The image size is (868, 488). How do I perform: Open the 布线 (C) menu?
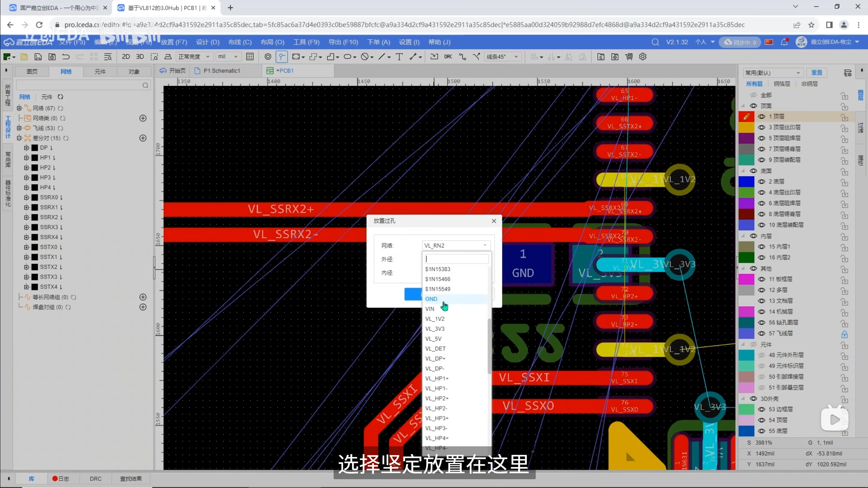[240, 42]
